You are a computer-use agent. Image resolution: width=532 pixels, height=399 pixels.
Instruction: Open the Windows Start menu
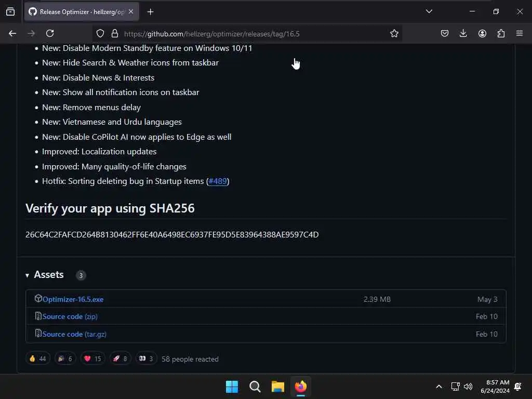(x=232, y=387)
